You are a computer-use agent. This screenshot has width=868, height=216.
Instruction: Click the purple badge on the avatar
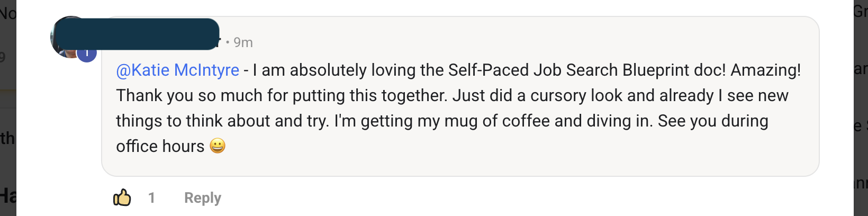87,53
